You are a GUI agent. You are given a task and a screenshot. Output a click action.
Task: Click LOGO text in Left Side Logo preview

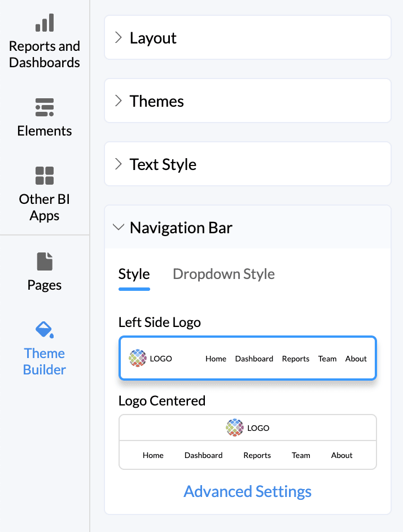(161, 359)
